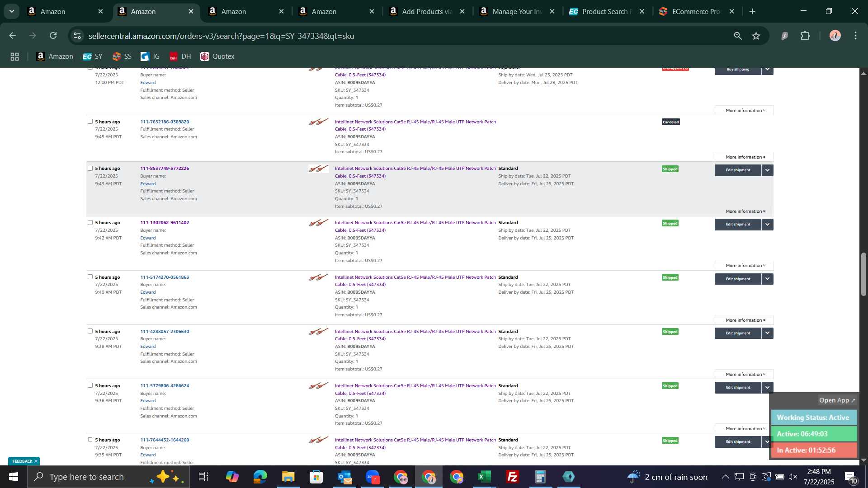Open site information icon in address bar
Screen dimensions: 868x488
tap(77, 36)
